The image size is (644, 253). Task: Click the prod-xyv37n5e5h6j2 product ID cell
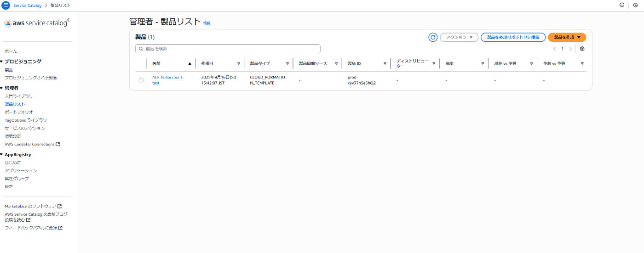[362, 80]
